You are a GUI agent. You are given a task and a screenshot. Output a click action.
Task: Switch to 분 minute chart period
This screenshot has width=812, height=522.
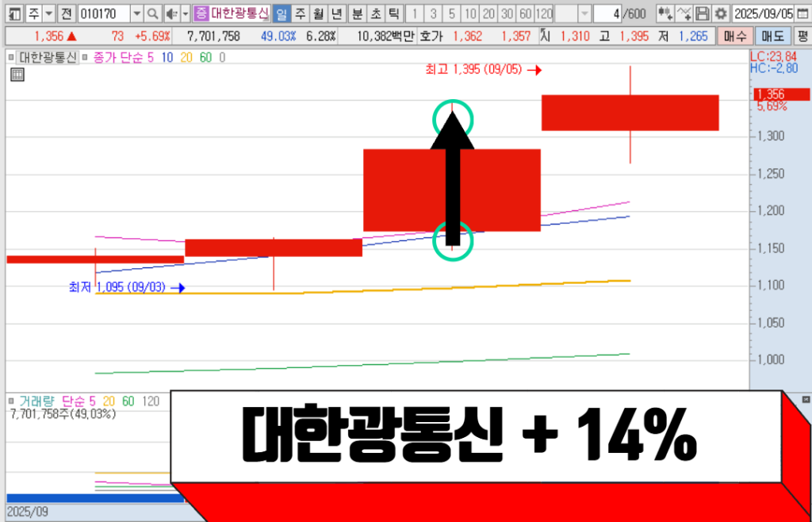point(358,13)
